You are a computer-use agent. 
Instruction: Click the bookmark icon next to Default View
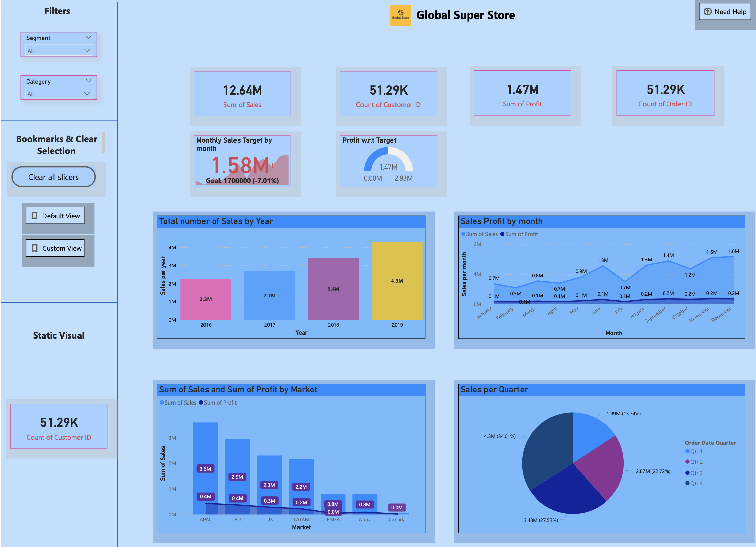tap(35, 216)
